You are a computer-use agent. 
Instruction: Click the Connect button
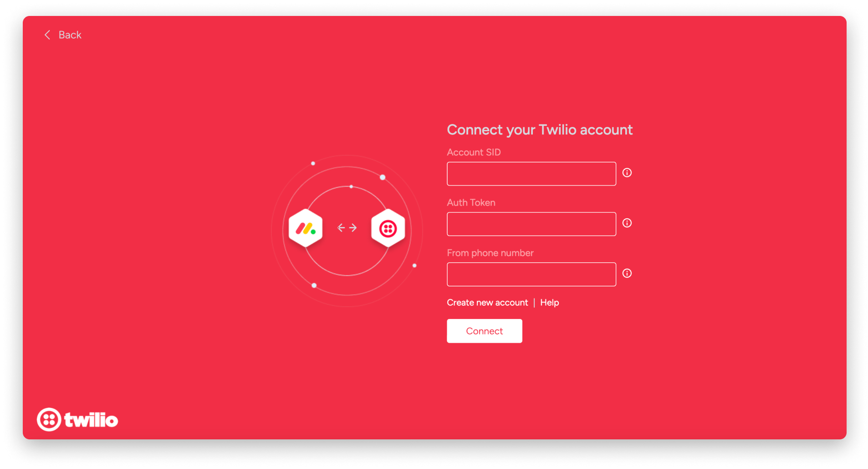click(484, 331)
